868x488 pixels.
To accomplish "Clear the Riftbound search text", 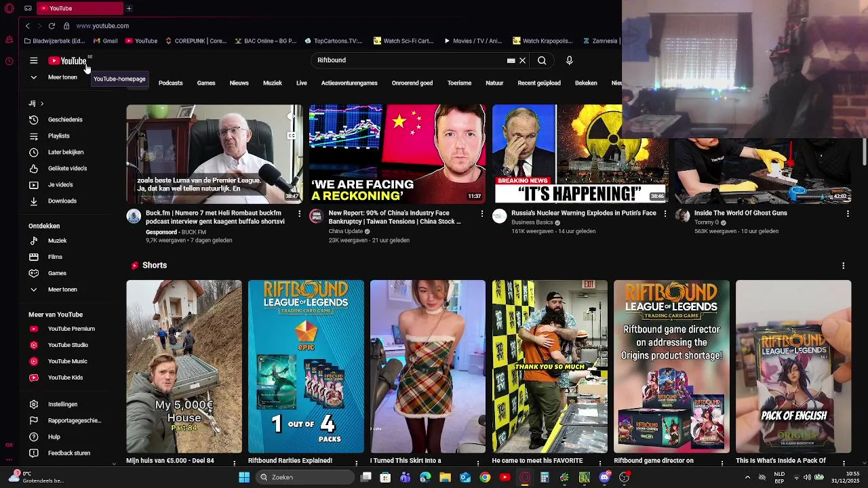I will [523, 60].
